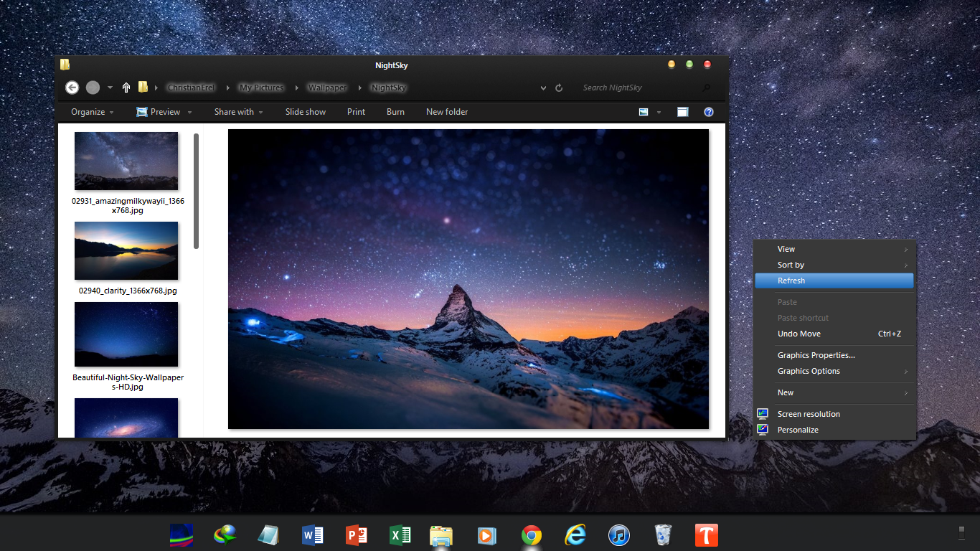Image resolution: width=980 pixels, height=551 pixels.
Task: Click the Change your view icon
Action: tap(644, 112)
